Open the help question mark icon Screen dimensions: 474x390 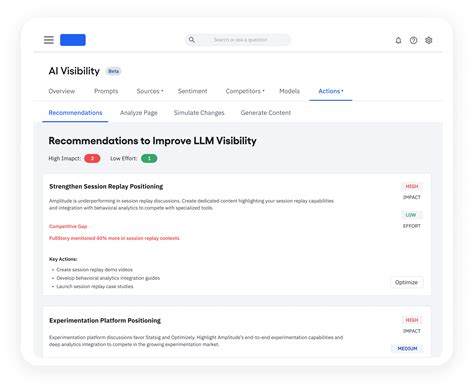point(413,40)
